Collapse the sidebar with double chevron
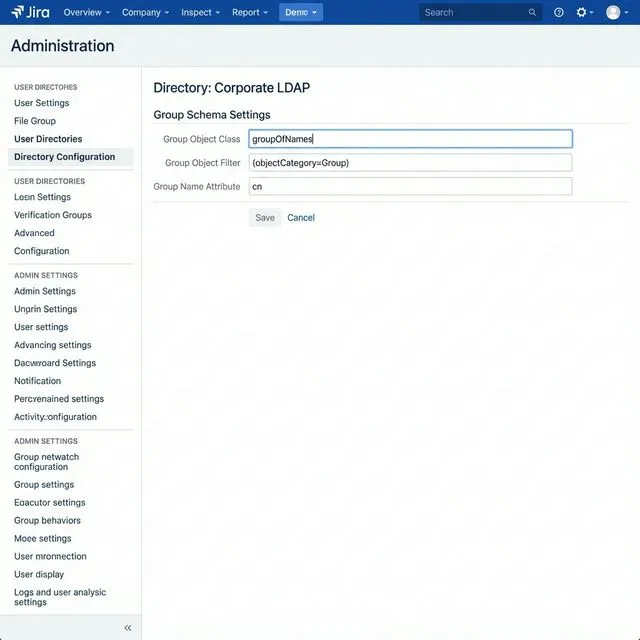640x640 pixels. [128, 627]
